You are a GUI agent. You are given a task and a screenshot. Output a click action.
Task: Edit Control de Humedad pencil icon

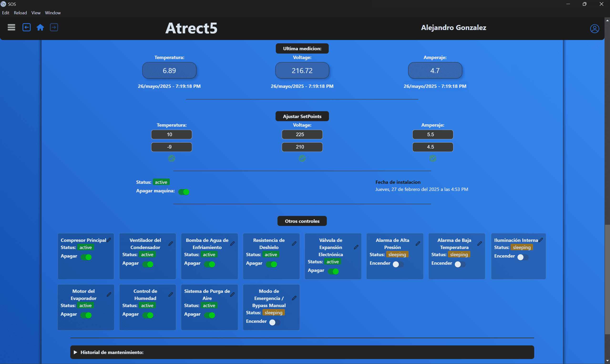(x=171, y=294)
